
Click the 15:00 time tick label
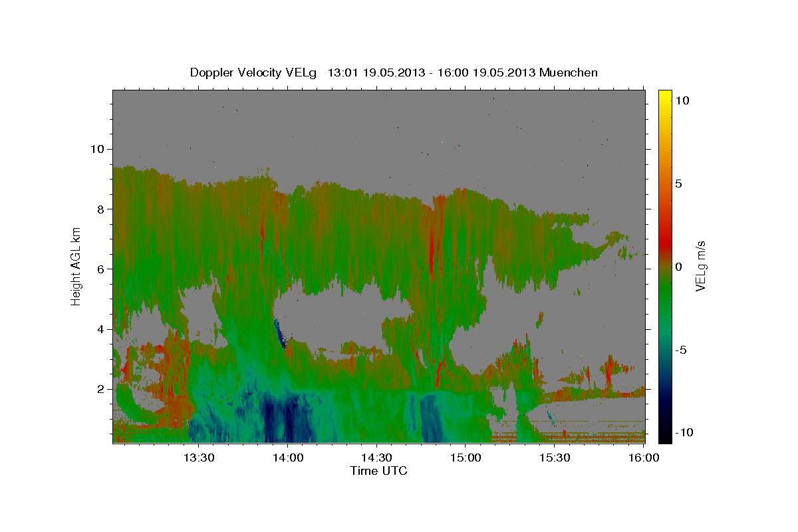tap(465, 458)
